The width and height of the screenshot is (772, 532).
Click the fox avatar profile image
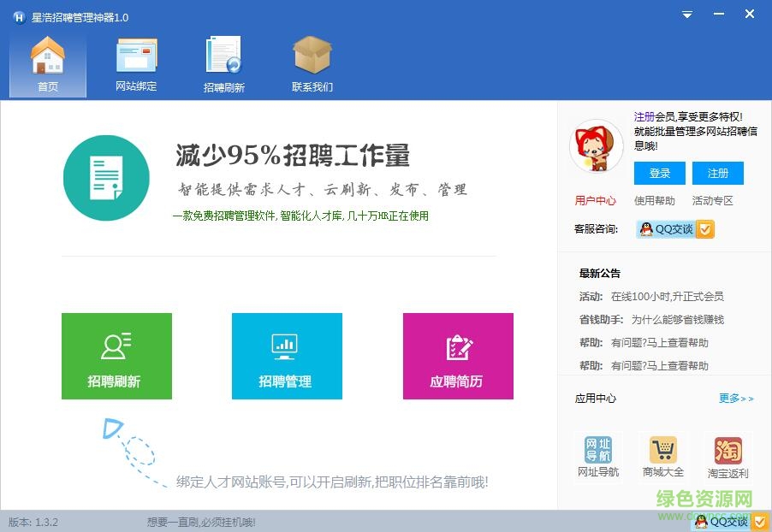click(x=596, y=146)
